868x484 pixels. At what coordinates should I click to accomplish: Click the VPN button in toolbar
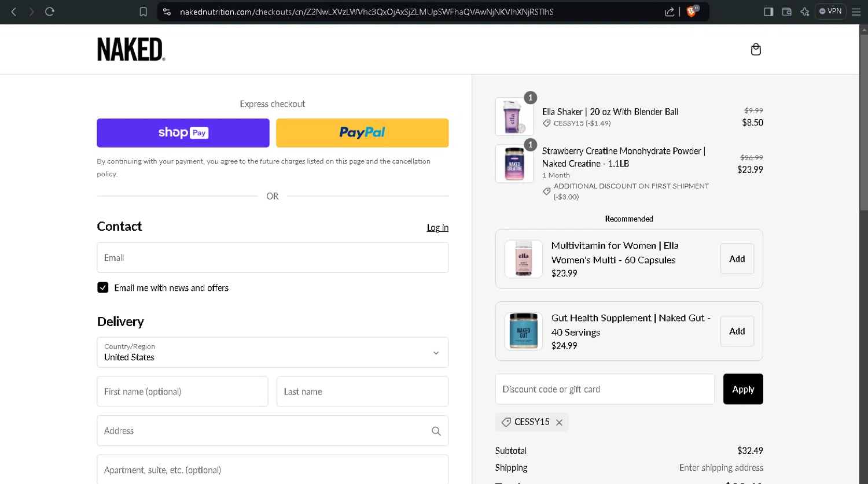[830, 12]
